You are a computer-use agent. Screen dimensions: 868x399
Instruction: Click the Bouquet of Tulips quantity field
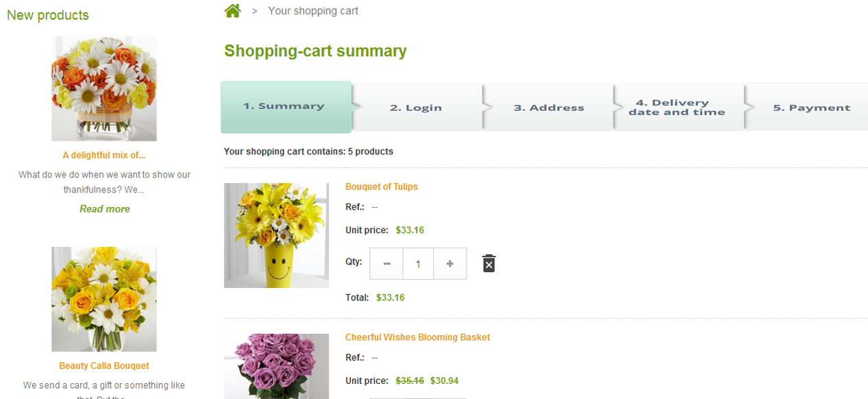418,264
